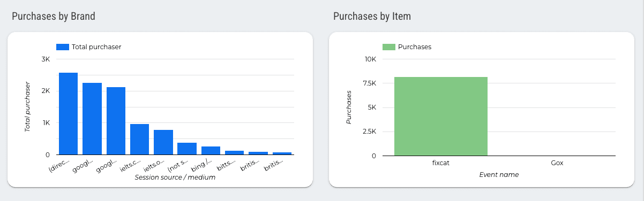Viewport: 644px width, 201px height.
Task: Click the "3K" y-axis tick label
Action: (x=46, y=59)
